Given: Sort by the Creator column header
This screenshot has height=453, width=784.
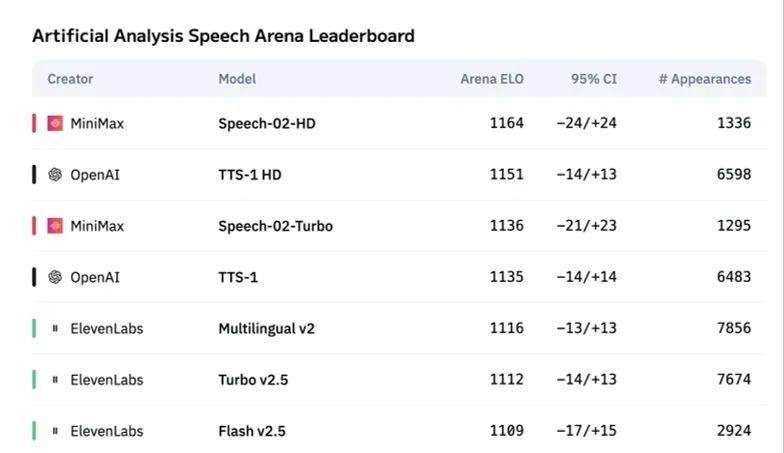Looking at the screenshot, I should click(70, 79).
